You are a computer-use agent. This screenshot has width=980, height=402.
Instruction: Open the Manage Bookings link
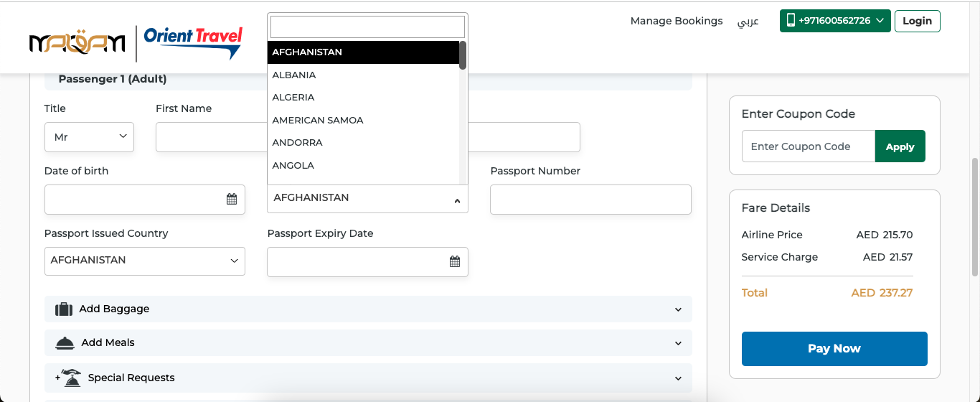click(676, 21)
